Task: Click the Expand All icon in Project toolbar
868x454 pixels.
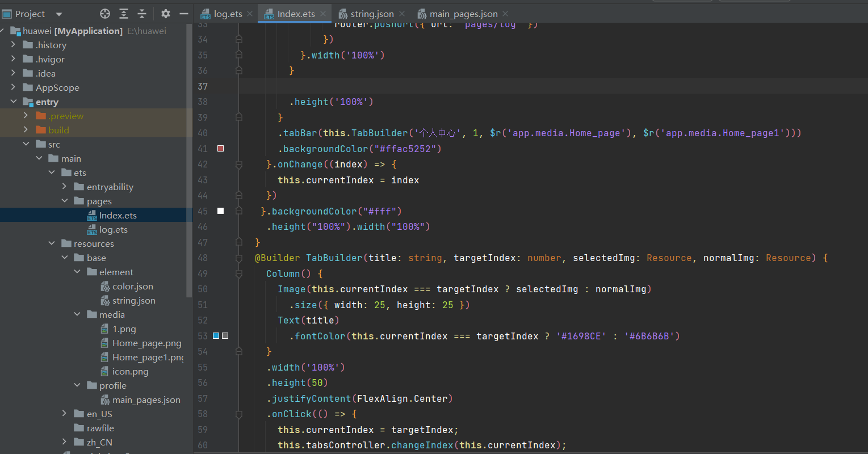Action: click(x=124, y=14)
